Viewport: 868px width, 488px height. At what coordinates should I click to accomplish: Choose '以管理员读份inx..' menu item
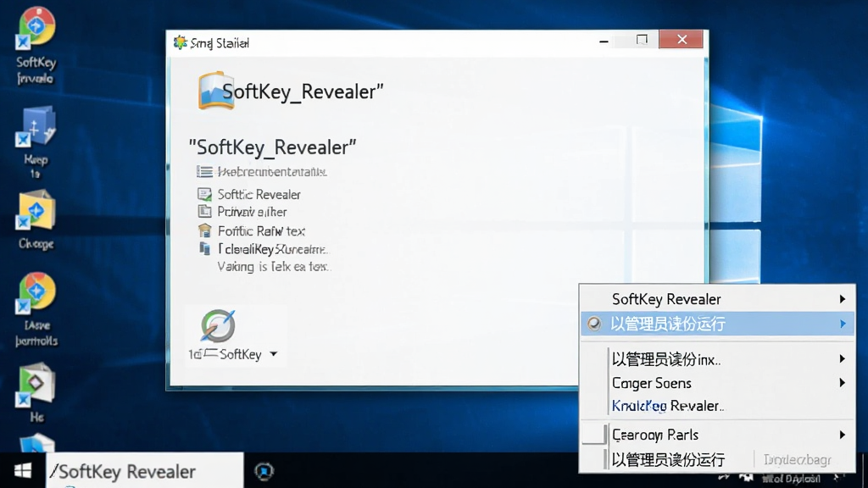click(717, 359)
